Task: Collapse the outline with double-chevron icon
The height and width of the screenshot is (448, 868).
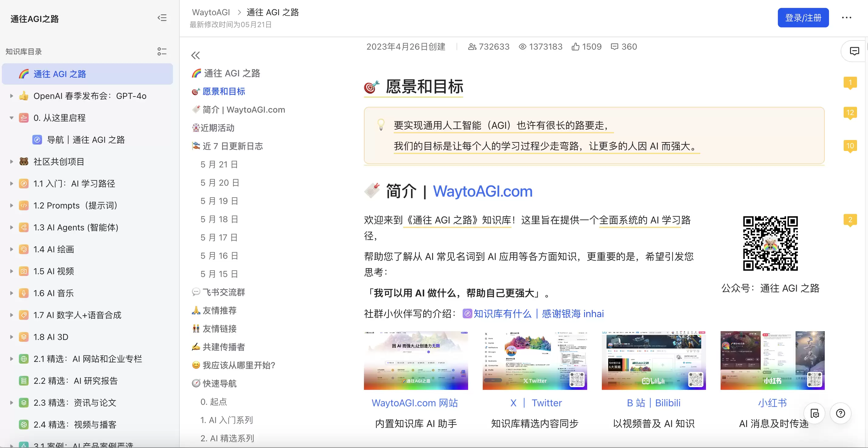Action: pyautogui.click(x=196, y=55)
